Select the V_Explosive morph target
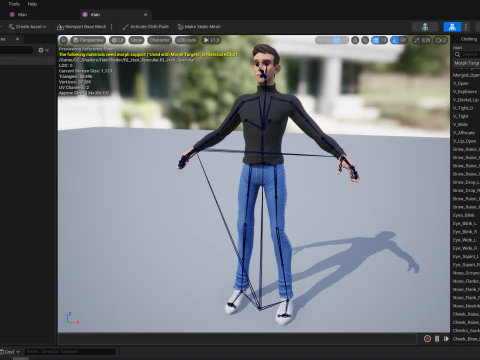The width and height of the screenshot is (480, 360). 466,92
